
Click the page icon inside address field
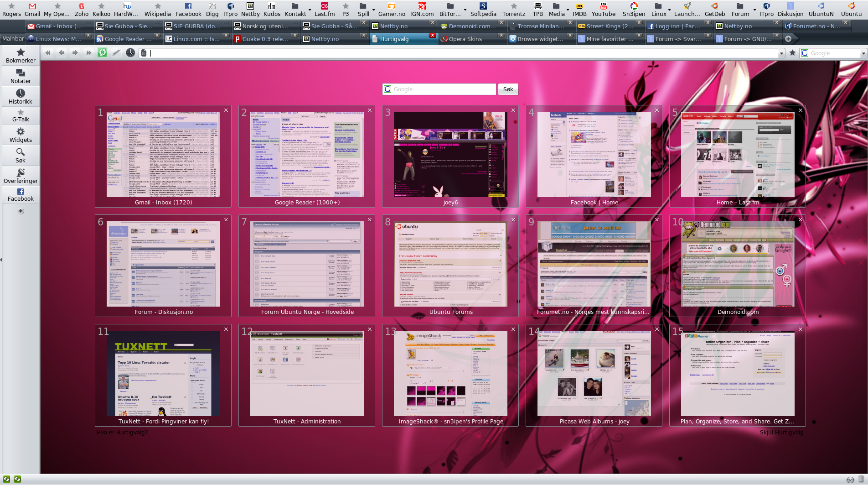click(144, 53)
